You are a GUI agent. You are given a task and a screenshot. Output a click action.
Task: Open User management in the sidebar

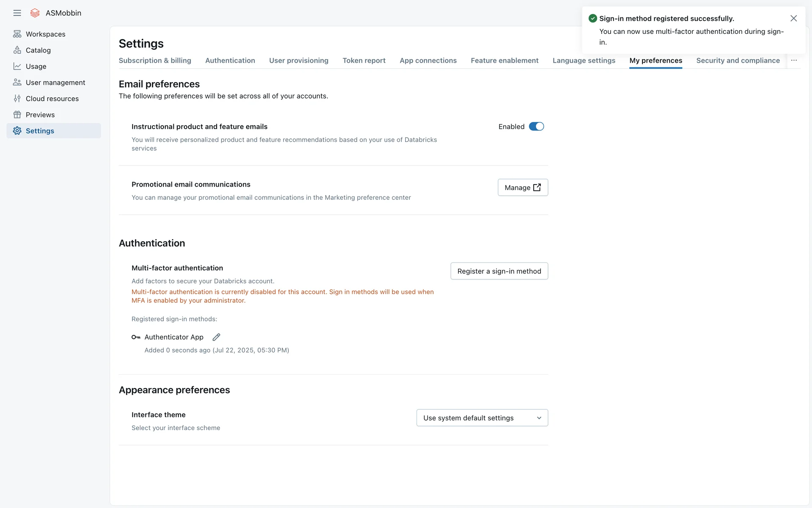pos(55,83)
